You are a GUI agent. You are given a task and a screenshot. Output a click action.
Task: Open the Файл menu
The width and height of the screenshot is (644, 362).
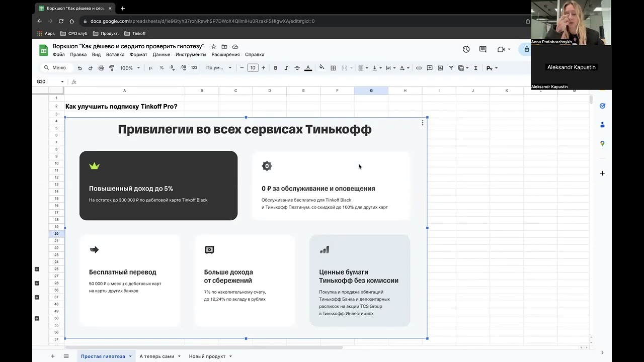pyautogui.click(x=59, y=54)
